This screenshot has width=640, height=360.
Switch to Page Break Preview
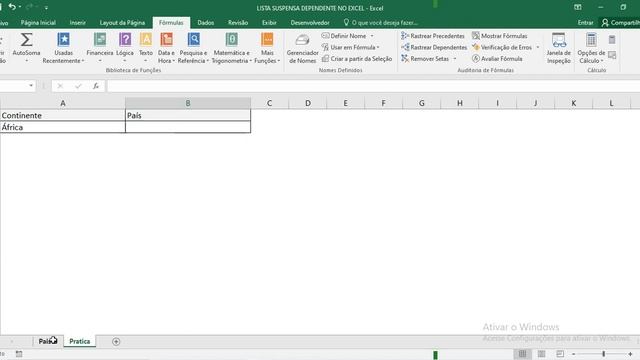point(560,354)
